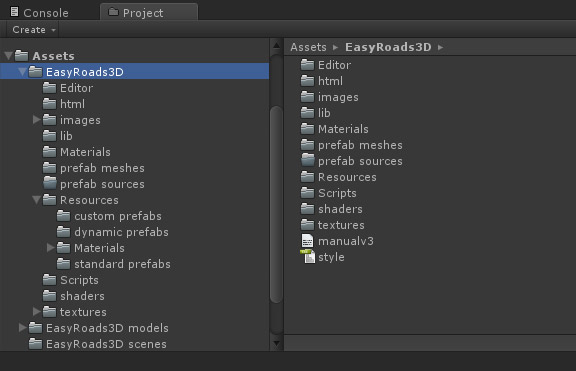Switch to the Project tab

149,12
